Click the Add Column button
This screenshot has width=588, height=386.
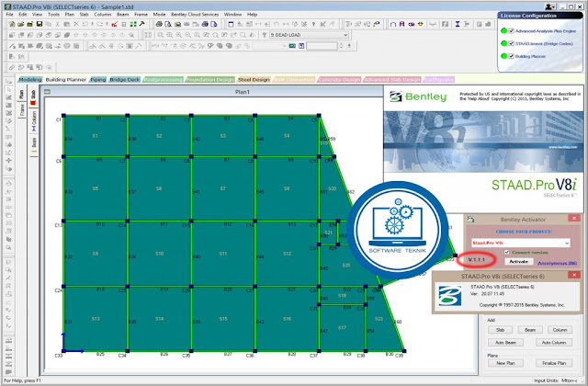(x=560, y=330)
